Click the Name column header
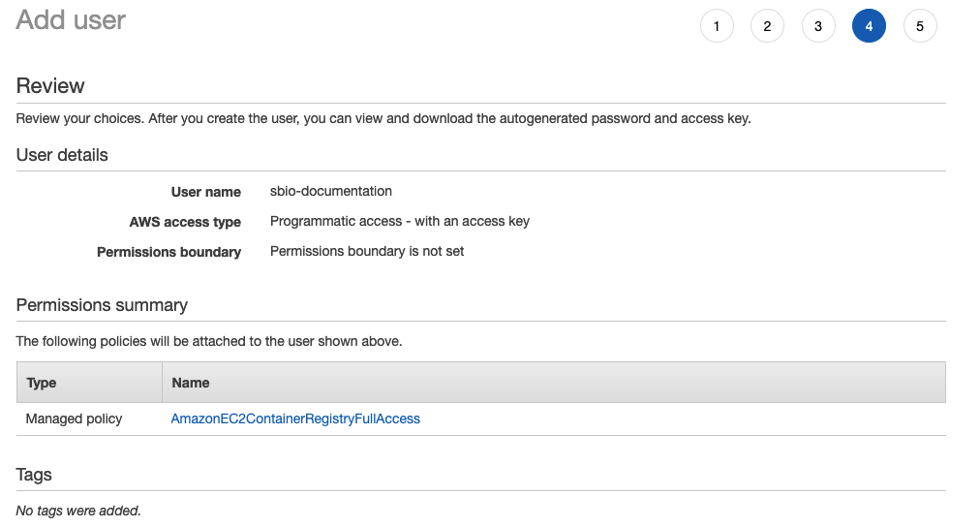Image resolution: width=980 pixels, height=527 pixels. coord(191,383)
